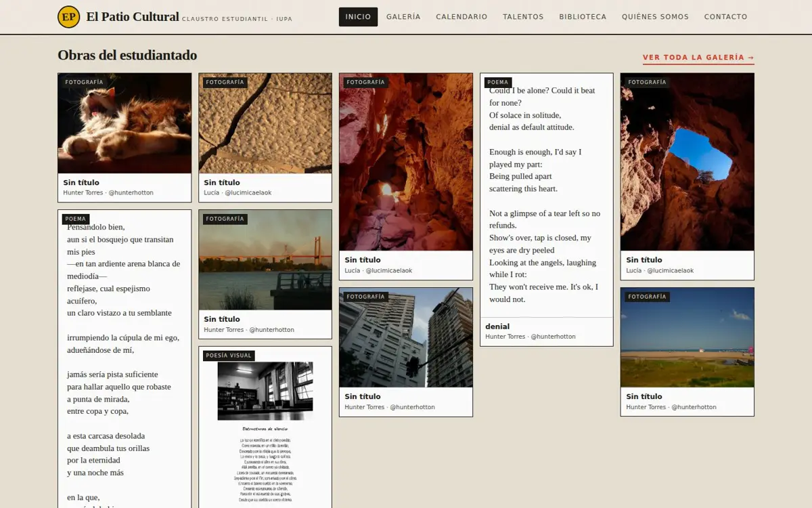Click the Poesía visual tag
Viewport: 812px width, 508px height.
pos(229,356)
